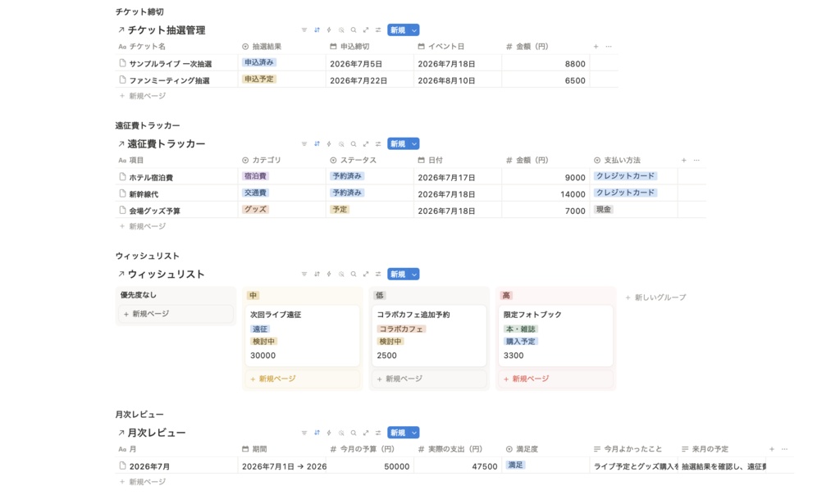The image size is (840, 504).
Task: Add 新規ページ in 中 priority column
Action: click(302, 379)
